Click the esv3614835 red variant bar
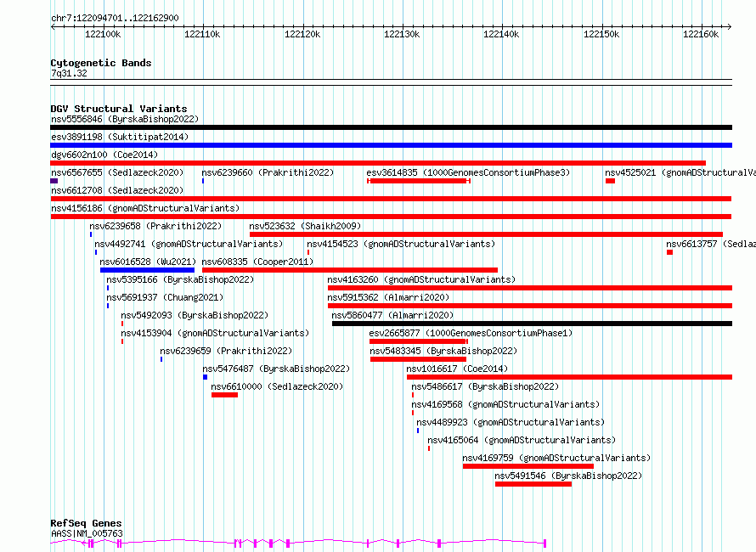This screenshot has width=756, height=552. 419,181
